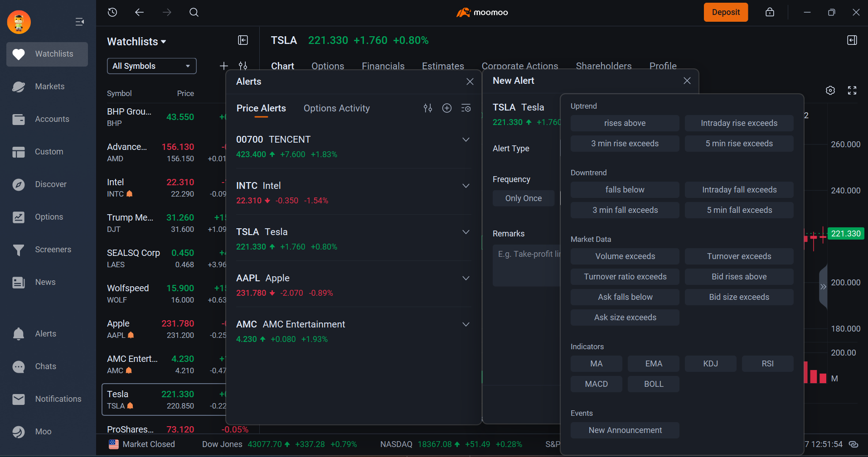Open the Only Once frequency dropdown

[524, 198]
